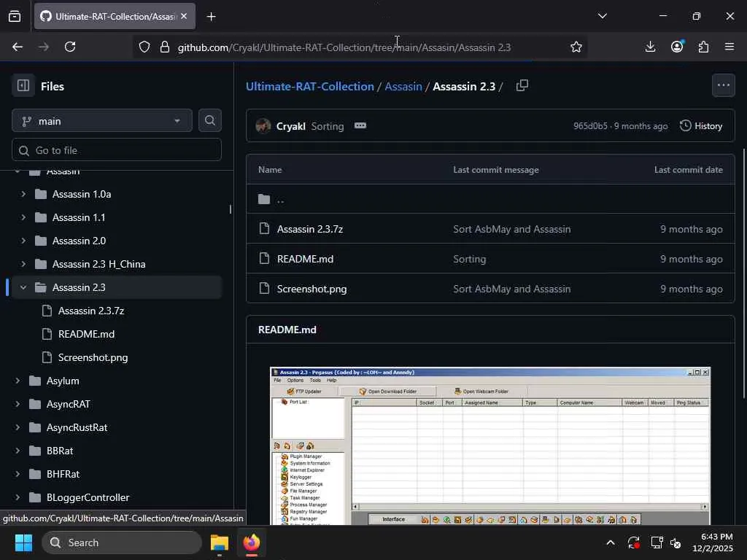747x560 pixels.
Task: Show hidden system tray icons
Action: click(611, 542)
